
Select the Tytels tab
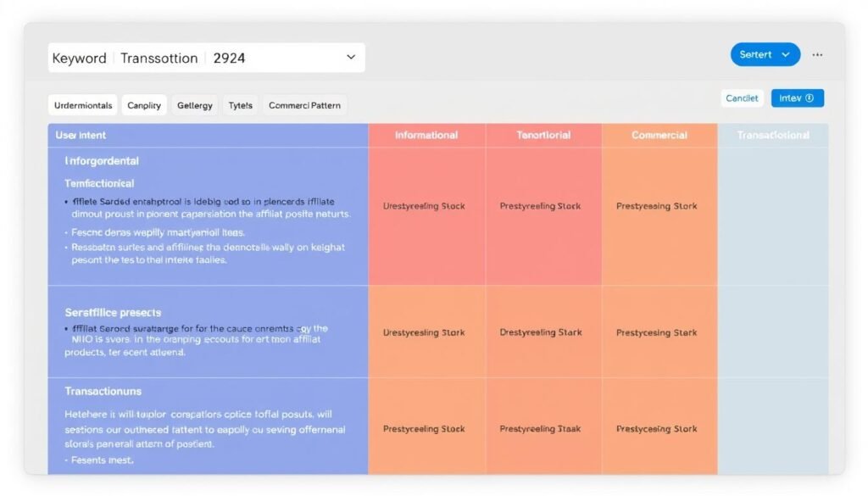(x=240, y=104)
